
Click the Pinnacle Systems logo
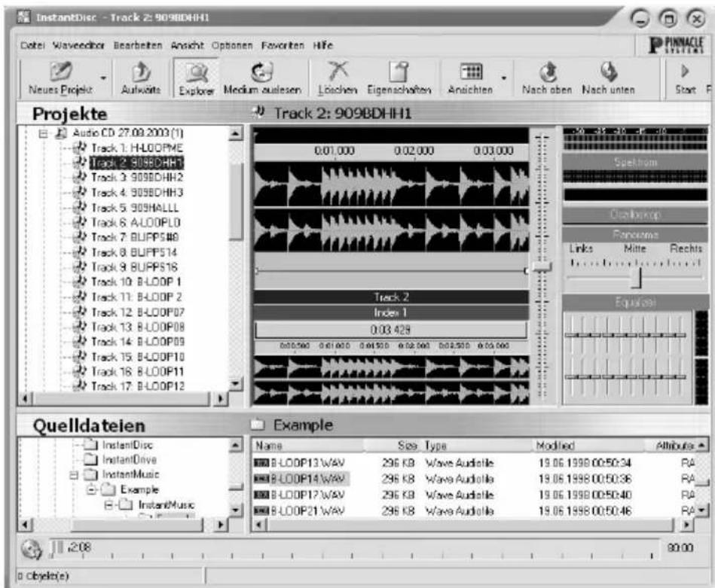coord(677,45)
